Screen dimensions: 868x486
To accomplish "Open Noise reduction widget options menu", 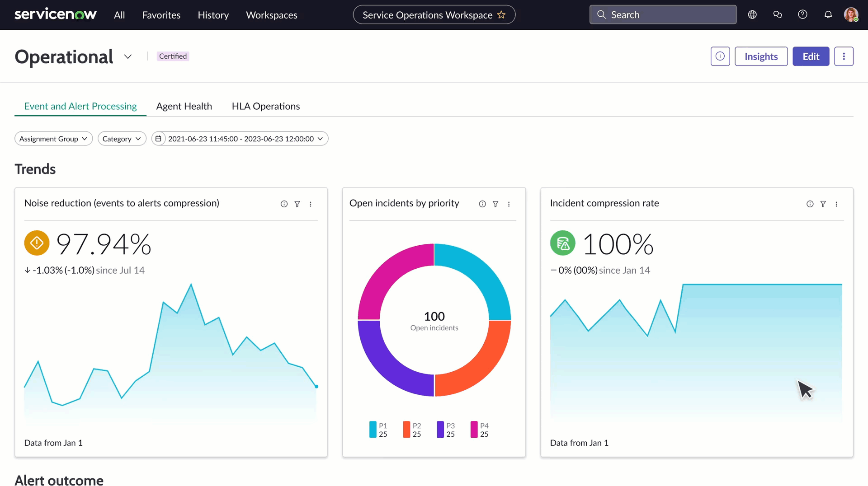I will [311, 204].
